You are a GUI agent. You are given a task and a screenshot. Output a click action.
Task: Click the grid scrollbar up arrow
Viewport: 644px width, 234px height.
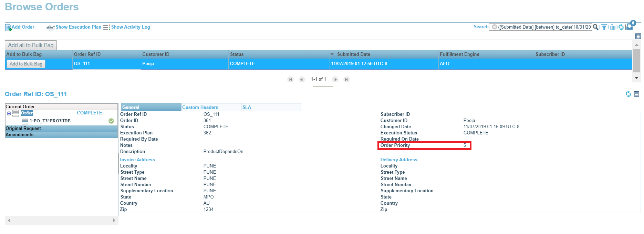pyautogui.click(x=637, y=45)
